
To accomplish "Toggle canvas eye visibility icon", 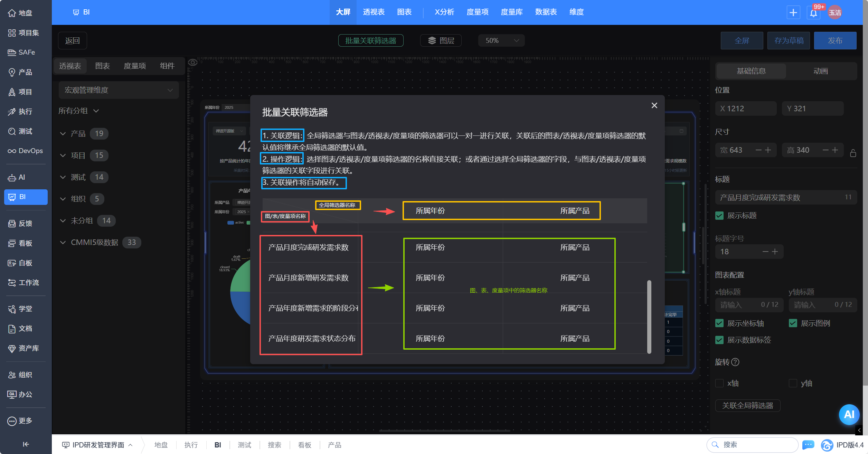I will 193,63.
